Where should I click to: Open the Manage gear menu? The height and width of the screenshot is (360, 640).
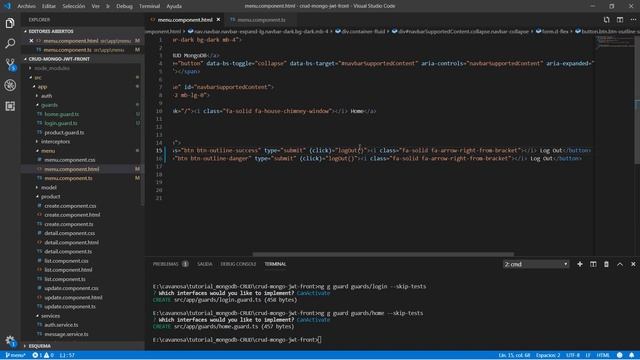pyautogui.click(x=10, y=340)
